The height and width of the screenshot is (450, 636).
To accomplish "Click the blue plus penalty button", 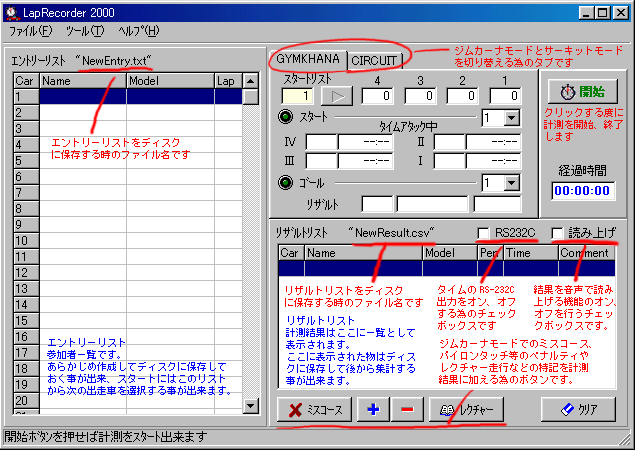I will coord(372,409).
